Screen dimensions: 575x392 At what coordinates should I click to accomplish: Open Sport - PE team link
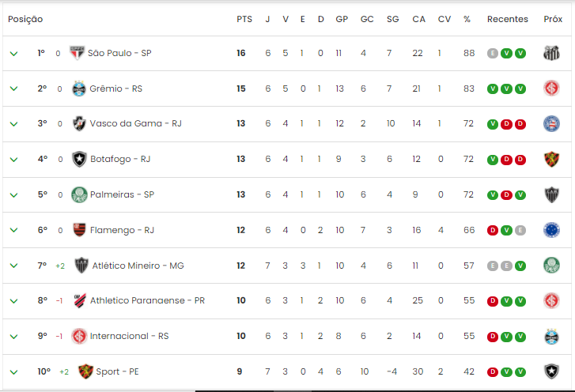(117, 371)
